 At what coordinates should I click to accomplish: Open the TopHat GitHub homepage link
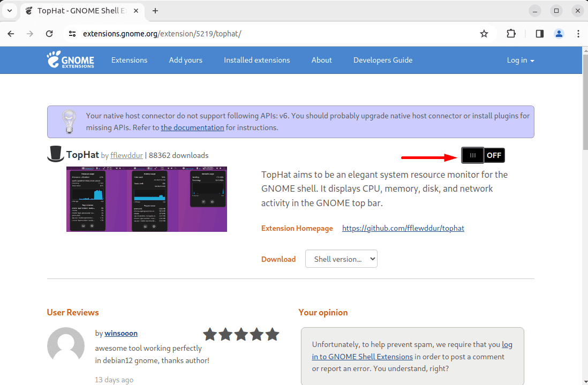click(x=403, y=228)
